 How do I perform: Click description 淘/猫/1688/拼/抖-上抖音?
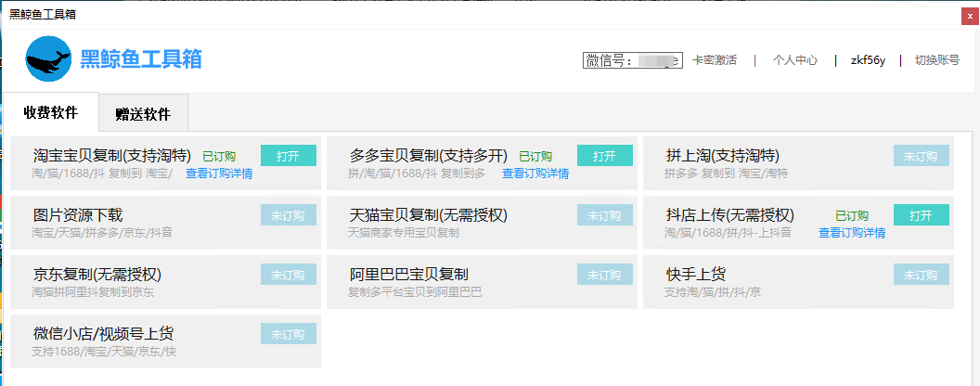[x=728, y=233]
